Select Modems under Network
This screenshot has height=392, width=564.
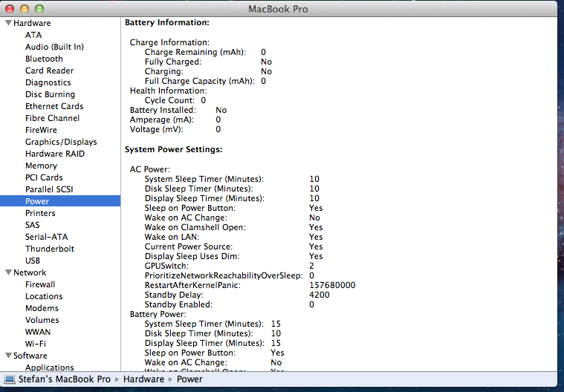[x=42, y=308]
